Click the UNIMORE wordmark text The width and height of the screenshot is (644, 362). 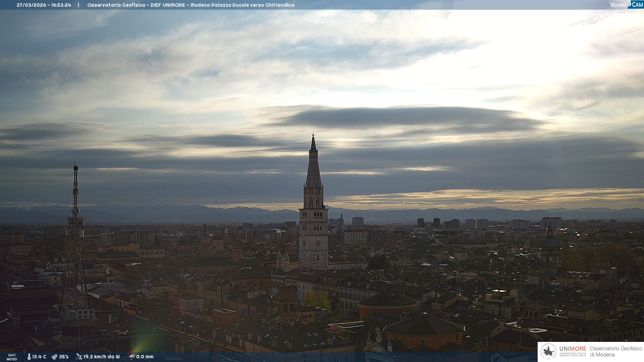(x=573, y=349)
